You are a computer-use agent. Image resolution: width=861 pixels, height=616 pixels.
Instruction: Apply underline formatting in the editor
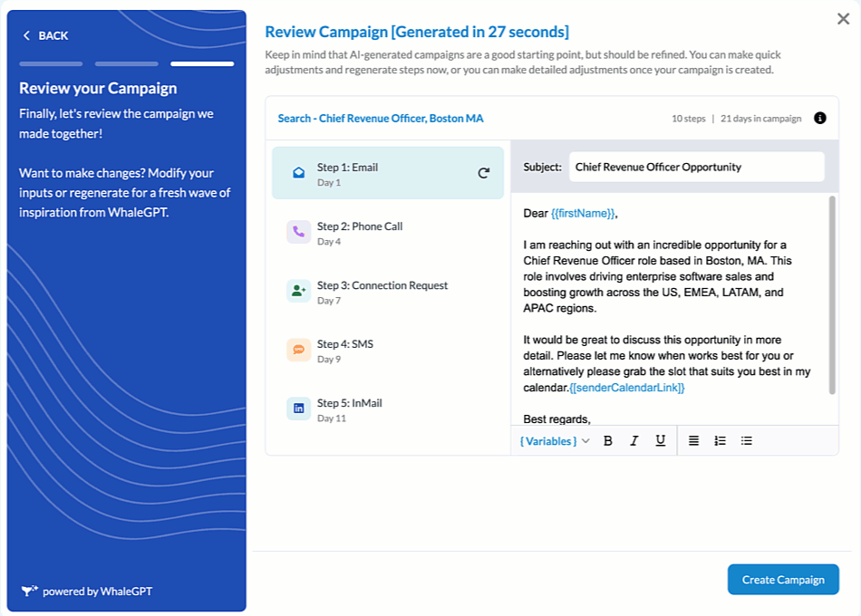[661, 440]
